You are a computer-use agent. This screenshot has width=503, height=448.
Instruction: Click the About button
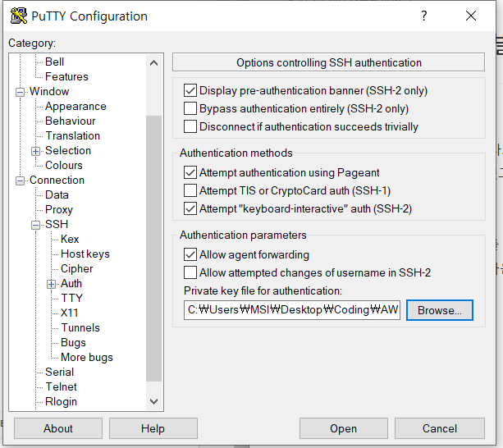click(58, 428)
